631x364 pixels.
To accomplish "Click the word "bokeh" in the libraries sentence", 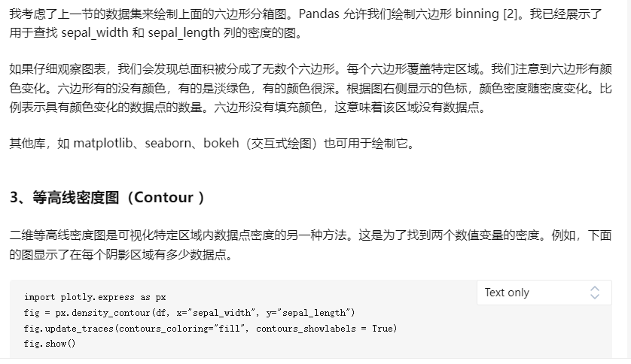I will point(221,143).
